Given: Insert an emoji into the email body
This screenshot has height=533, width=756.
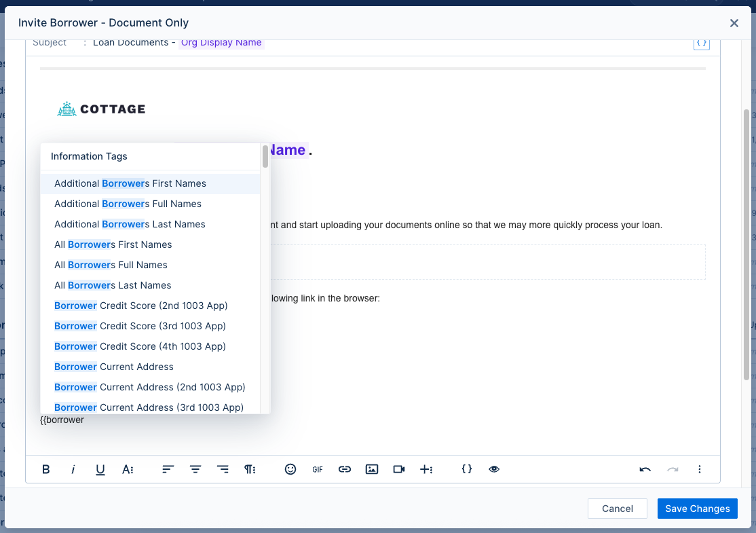Looking at the screenshot, I should click(290, 469).
